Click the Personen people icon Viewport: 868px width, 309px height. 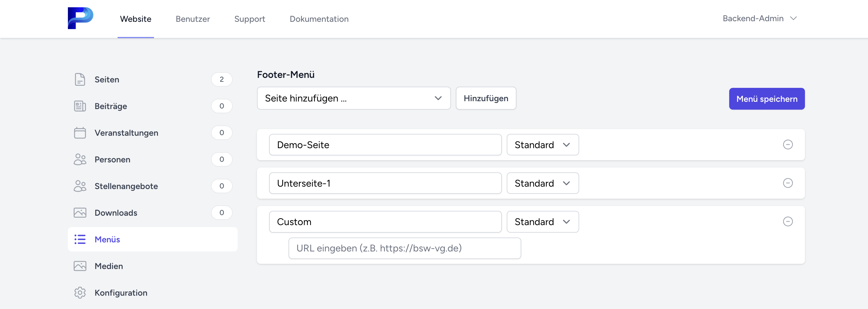coord(80,159)
